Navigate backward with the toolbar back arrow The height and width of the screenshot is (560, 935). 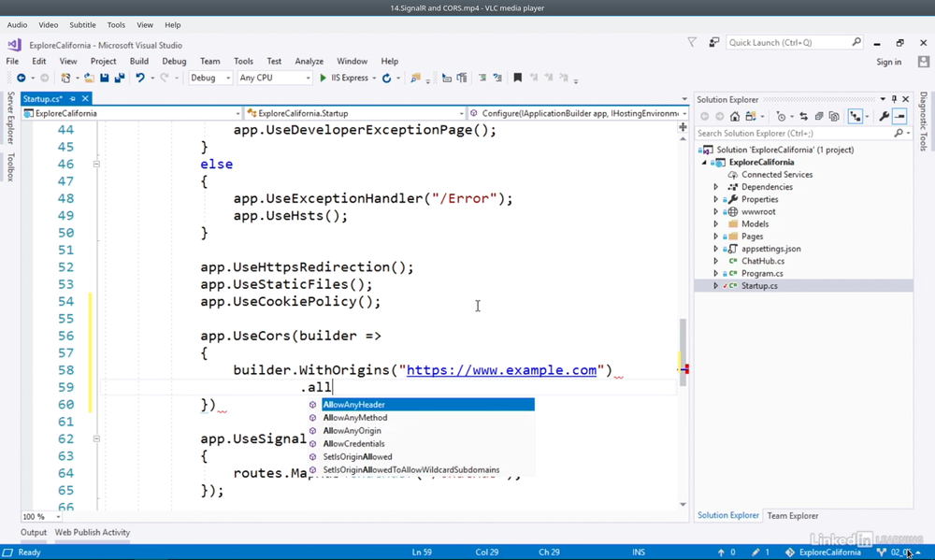pos(21,79)
